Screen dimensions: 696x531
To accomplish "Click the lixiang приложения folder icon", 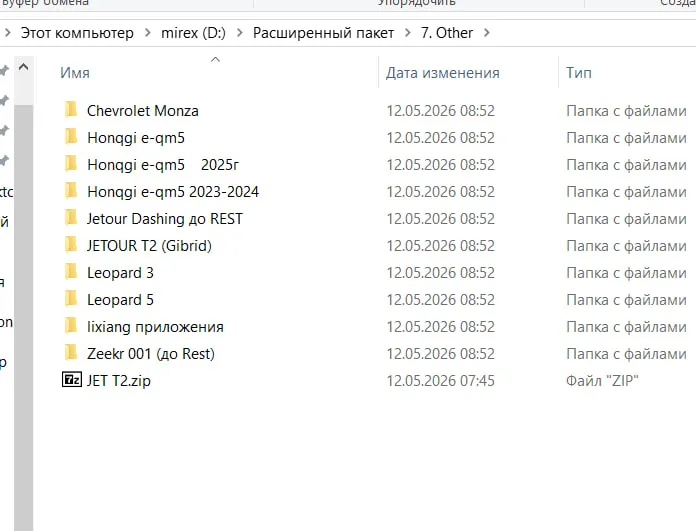I will click(71, 326).
